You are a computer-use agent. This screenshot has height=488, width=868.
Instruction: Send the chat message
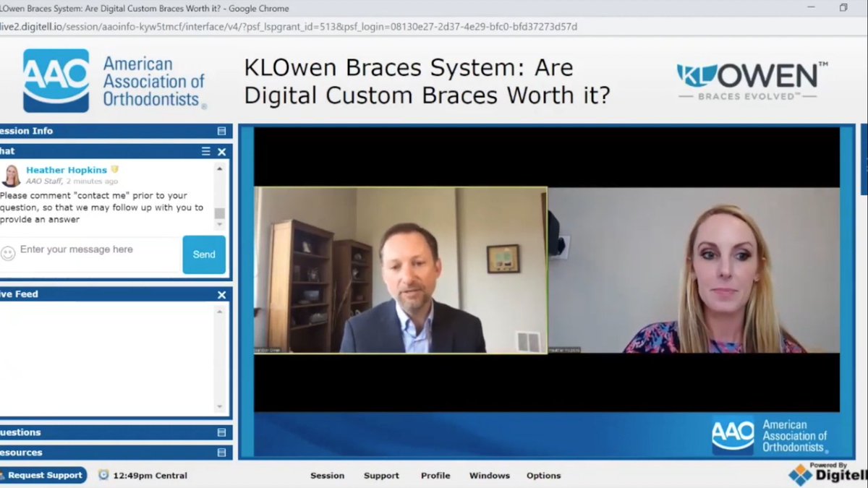pyautogui.click(x=204, y=254)
